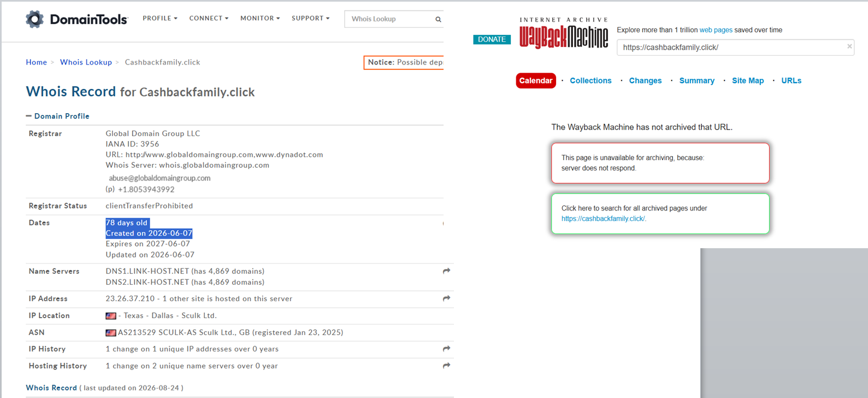
Task: Switch to the Collections tab
Action: coord(591,80)
